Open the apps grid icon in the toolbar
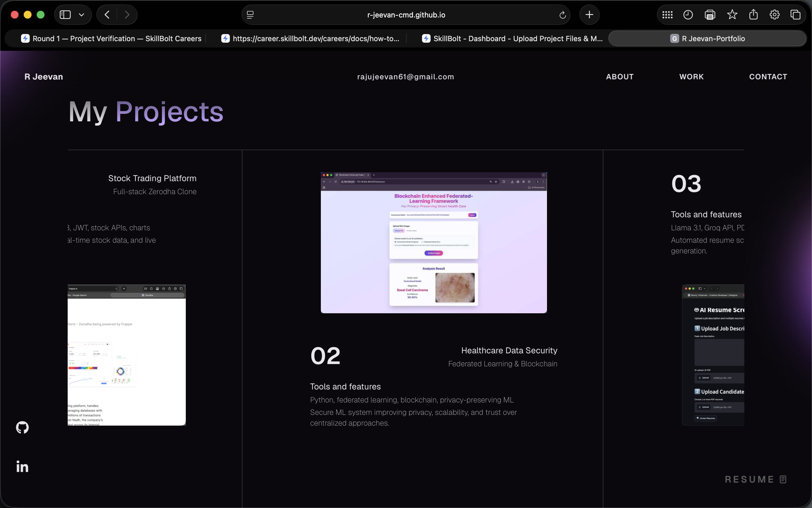Image resolution: width=812 pixels, height=508 pixels. [667, 15]
